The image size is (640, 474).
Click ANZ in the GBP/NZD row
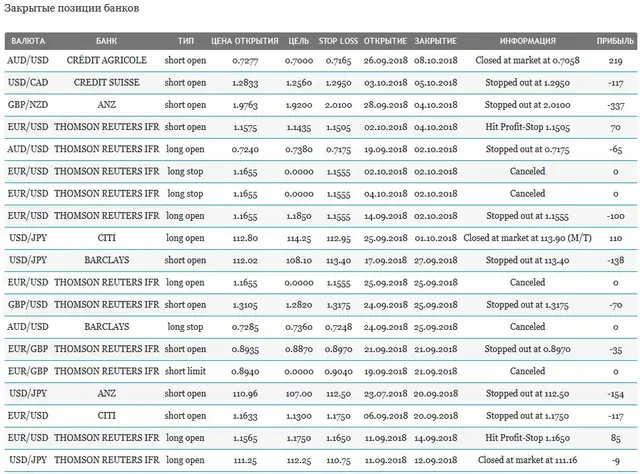(x=107, y=105)
